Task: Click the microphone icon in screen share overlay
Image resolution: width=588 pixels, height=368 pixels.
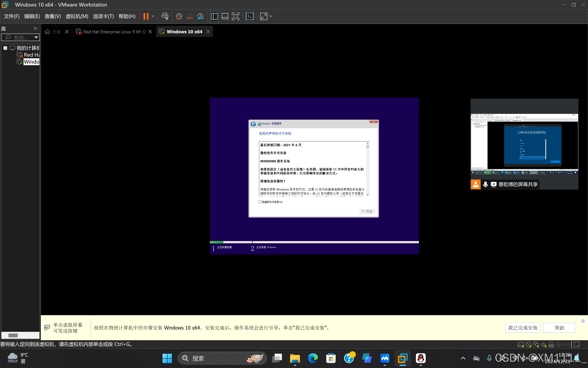Action: click(486, 184)
